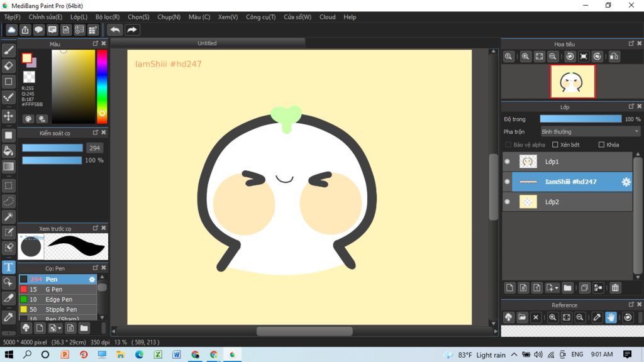Duplicate the selected layer
The width and height of the screenshot is (644, 362).
(x=584, y=288)
